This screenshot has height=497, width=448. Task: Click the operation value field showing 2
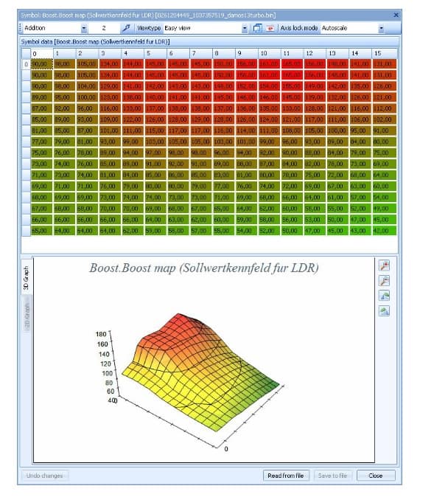pos(104,28)
